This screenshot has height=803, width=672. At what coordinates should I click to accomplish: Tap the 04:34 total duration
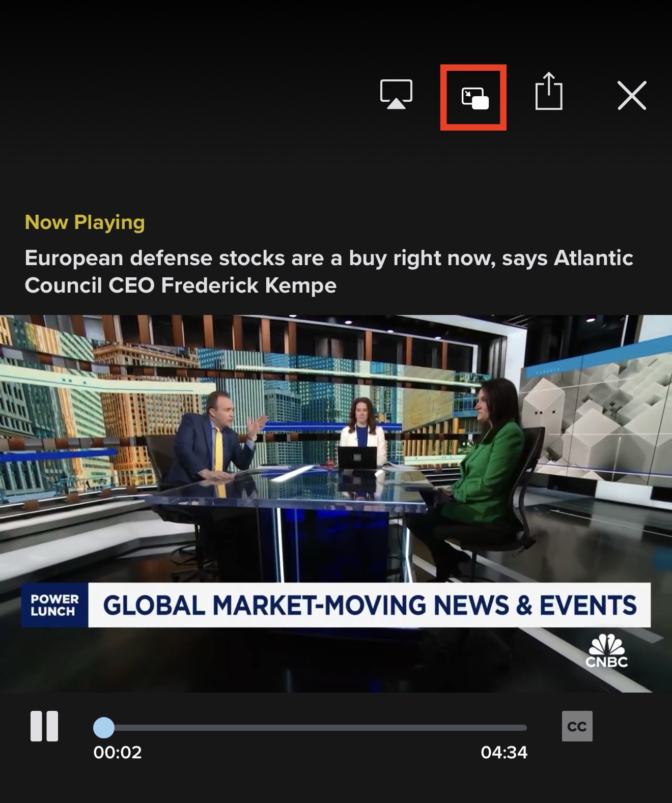point(504,752)
